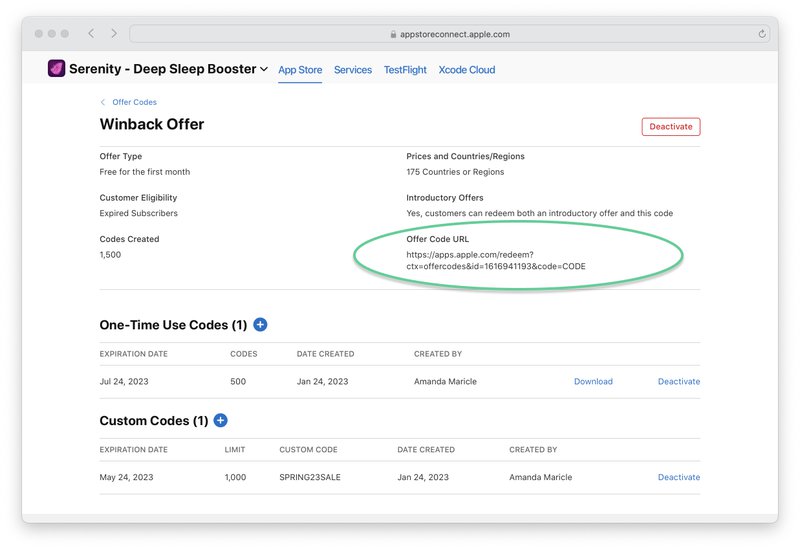Click the Winback Offer heading
Image resolution: width=800 pixels, height=550 pixels.
click(152, 124)
